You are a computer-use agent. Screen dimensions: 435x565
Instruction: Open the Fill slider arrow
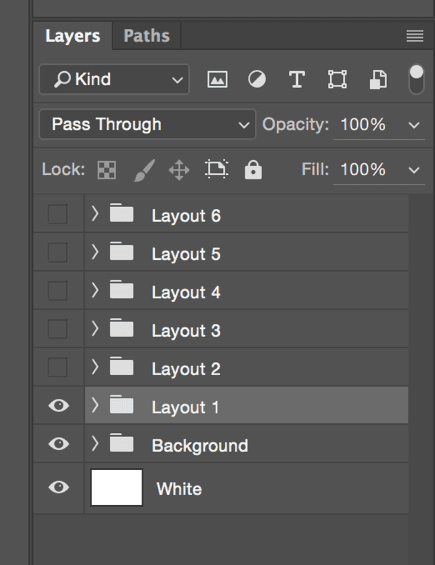pos(414,170)
